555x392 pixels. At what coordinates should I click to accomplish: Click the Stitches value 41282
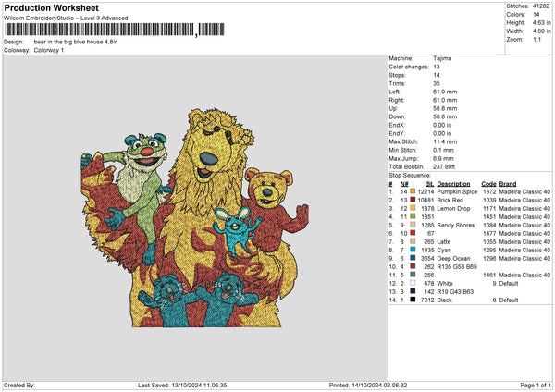tap(541, 6)
